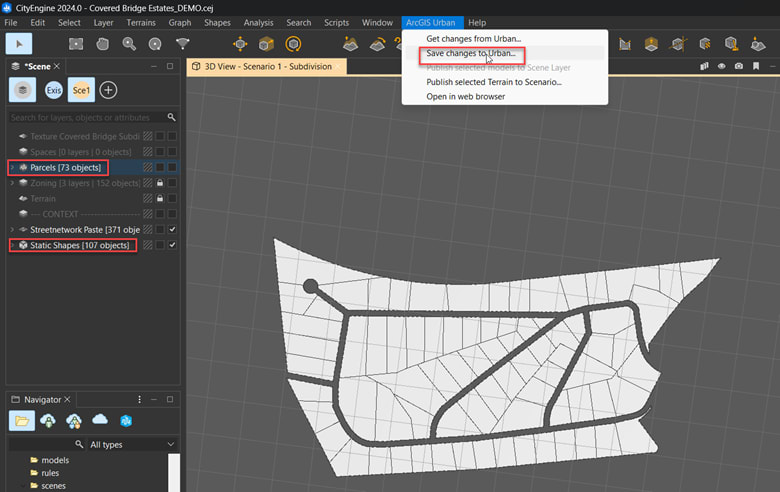Click the camera snapshot icon in 3D view
The width and height of the screenshot is (780, 492).
tap(739, 66)
